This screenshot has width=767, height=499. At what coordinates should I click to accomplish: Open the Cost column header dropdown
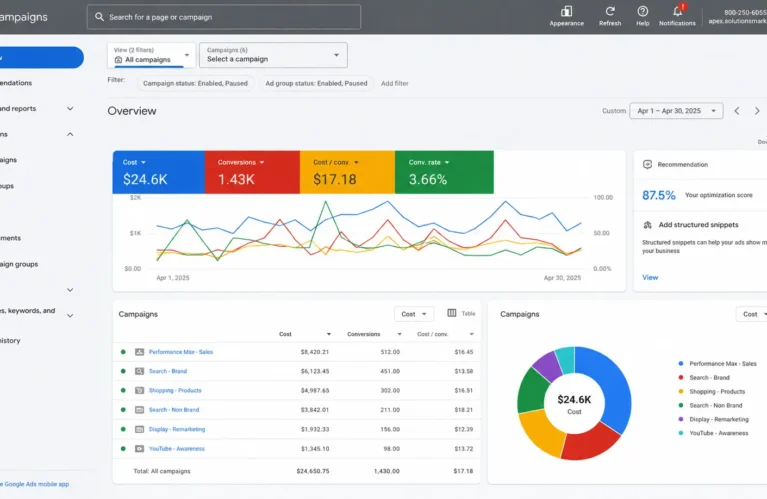click(x=329, y=334)
